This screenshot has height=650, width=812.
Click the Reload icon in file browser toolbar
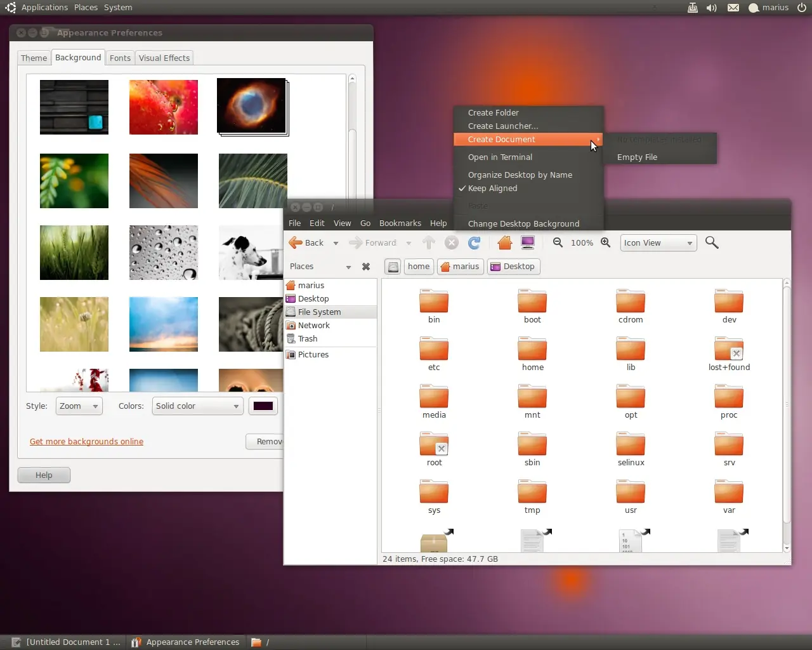[474, 242]
